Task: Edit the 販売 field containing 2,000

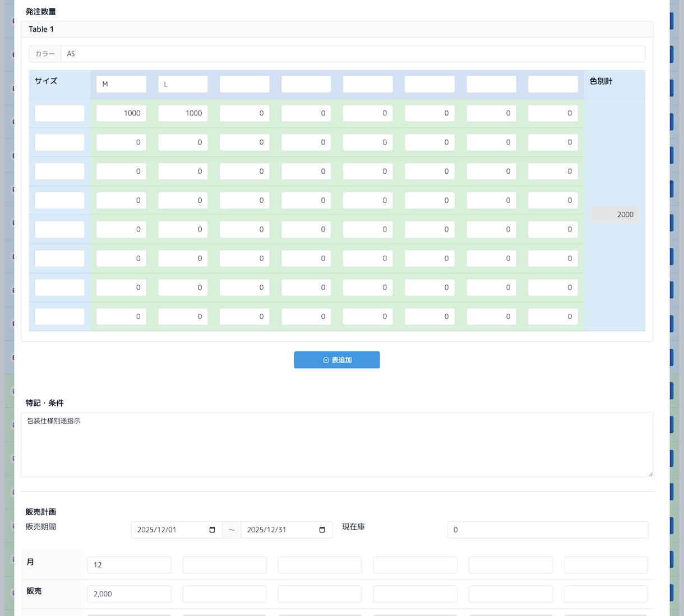Action: (x=129, y=594)
